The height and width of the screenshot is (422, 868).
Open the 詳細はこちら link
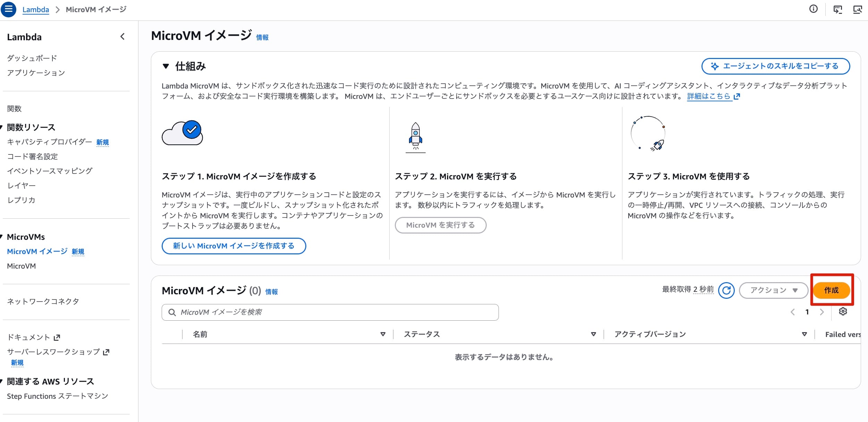pyautogui.click(x=709, y=96)
